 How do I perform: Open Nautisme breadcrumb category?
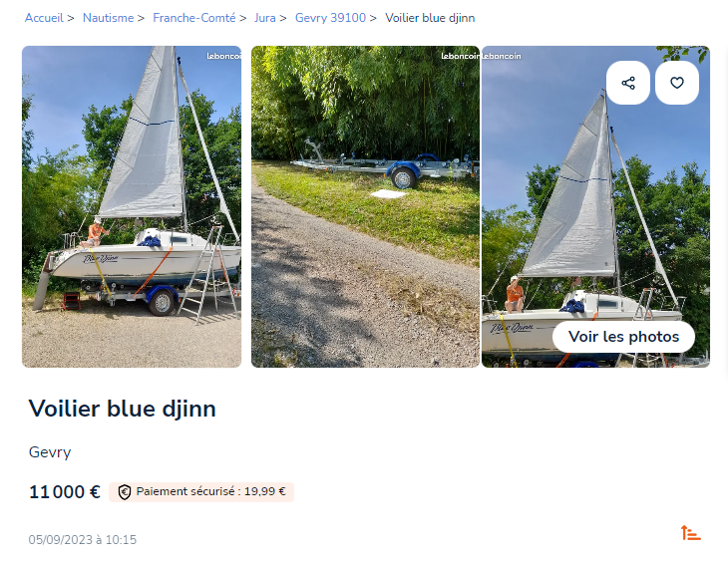point(108,18)
